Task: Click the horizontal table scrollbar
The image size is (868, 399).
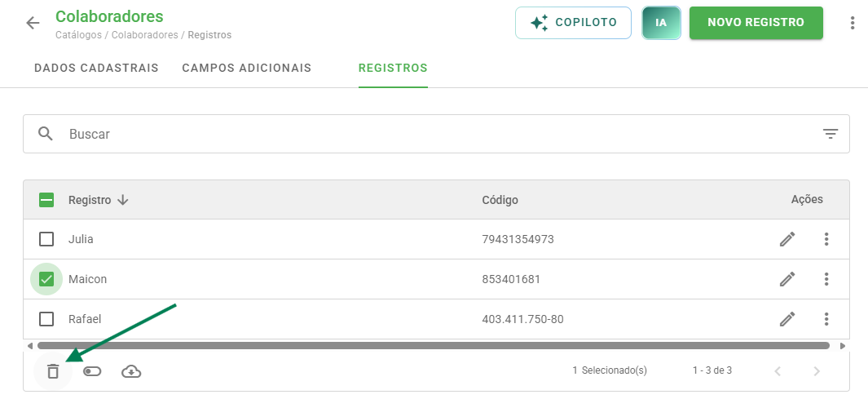Action: click(x=434, y=346)
